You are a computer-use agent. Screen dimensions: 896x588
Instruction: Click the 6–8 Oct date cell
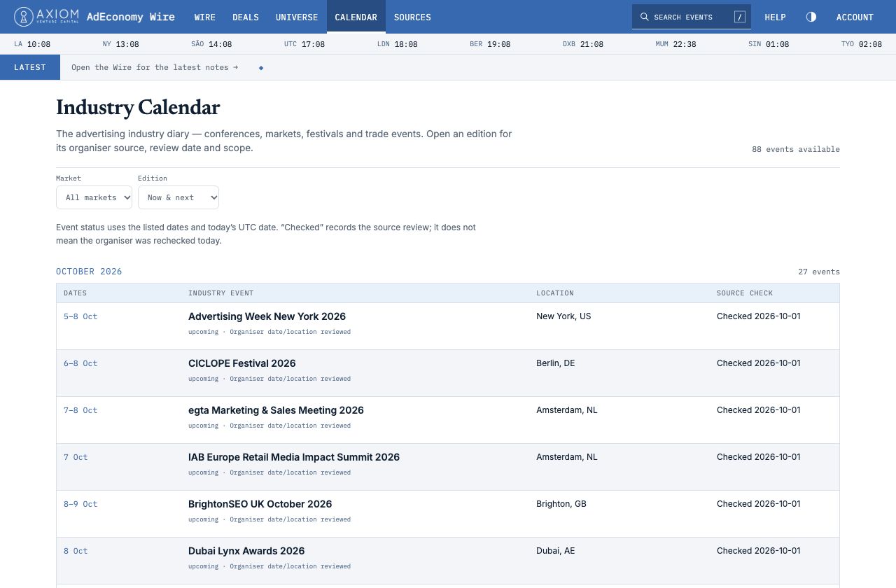coord(80,363)
